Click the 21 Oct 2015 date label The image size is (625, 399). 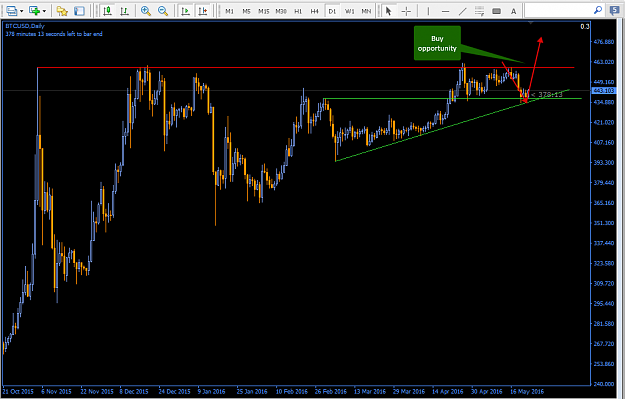pos(18,391)
